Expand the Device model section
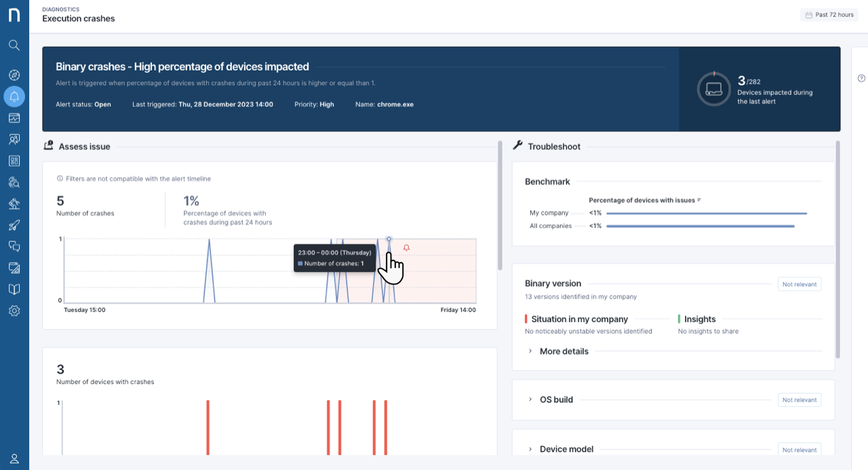The width and height of the screenshot is (868, 470). (566, 449)
